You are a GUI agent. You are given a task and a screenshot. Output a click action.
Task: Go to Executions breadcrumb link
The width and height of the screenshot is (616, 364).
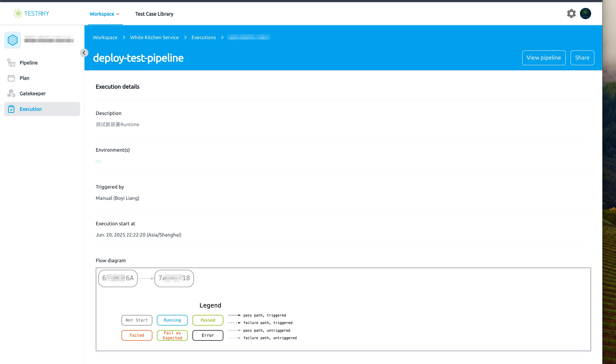204,38
